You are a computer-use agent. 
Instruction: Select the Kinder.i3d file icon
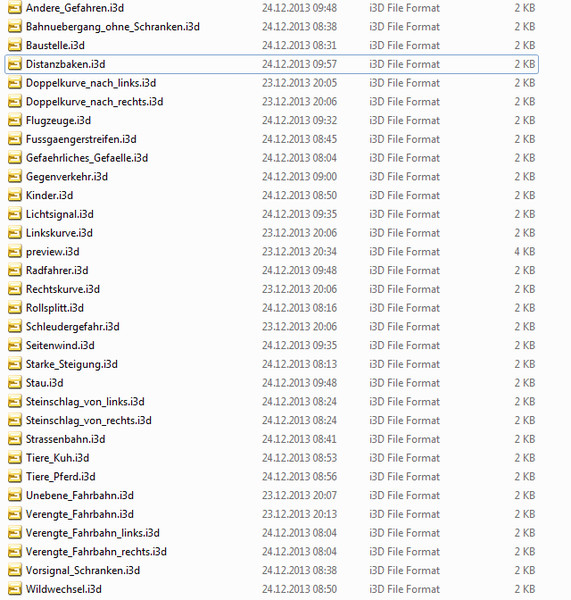(15, 195)
